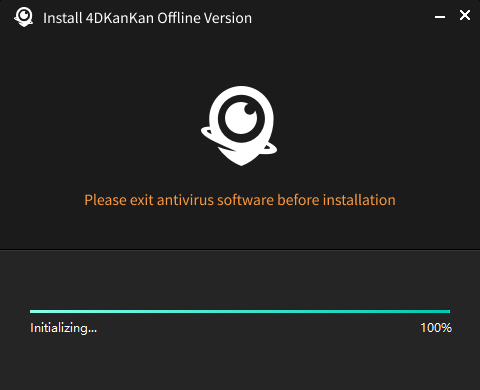Viewport: 480px width, 390px height.
Task: Close the 4DKanKan installer window
Action: pos(465,15)
